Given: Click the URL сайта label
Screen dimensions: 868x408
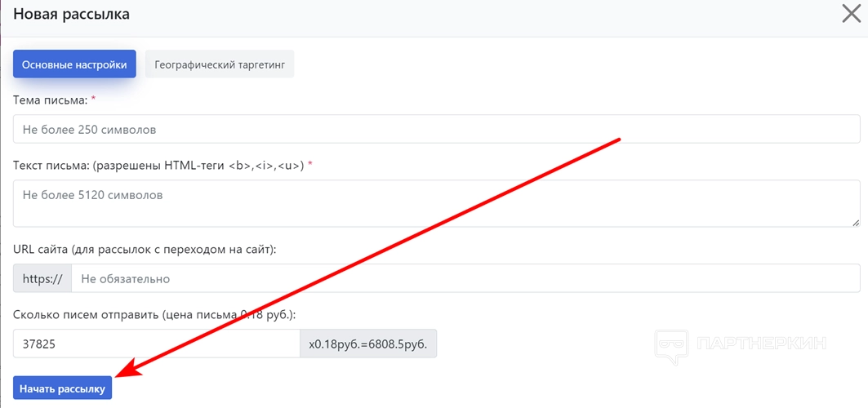Looking at the screenshot, I should [x=145, y=249].
